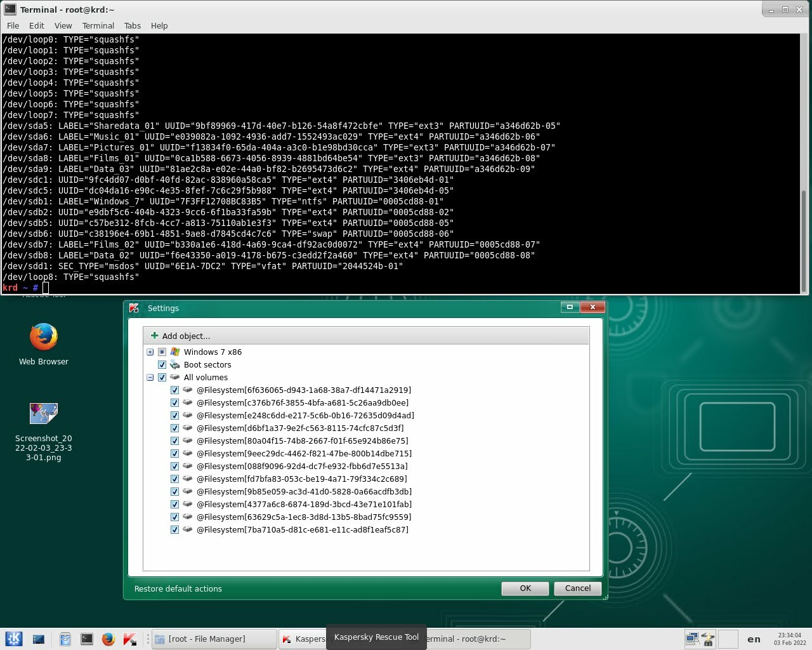Select the Screenshot_2022-02-03 png file on desktop
The image size is (812, 650).
(44, 432)
